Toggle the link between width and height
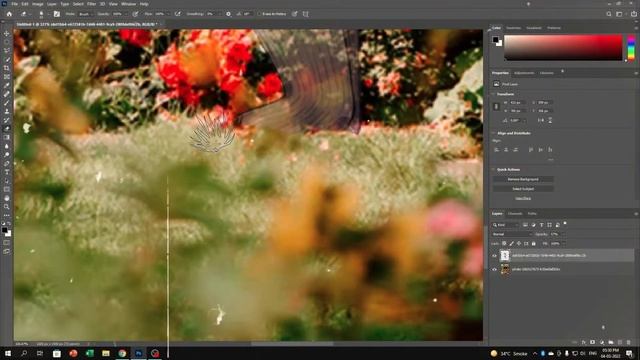This screenshot has width=640, height=360. 496,107
